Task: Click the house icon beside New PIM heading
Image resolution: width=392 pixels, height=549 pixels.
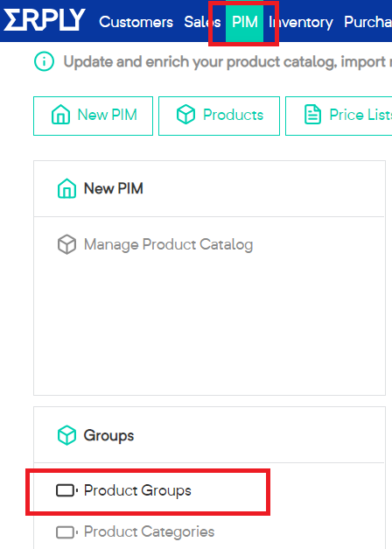Action: click(x=66, y=188)
